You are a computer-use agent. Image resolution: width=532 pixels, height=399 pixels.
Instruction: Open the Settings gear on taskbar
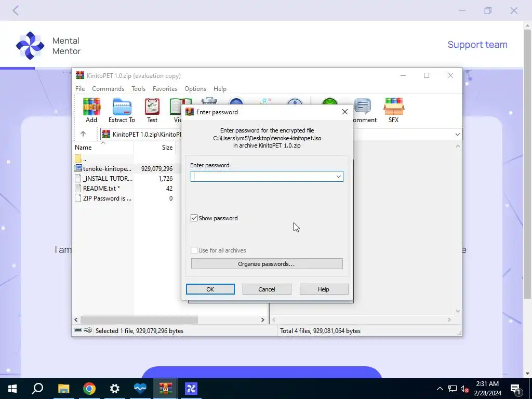pos(115,389)
